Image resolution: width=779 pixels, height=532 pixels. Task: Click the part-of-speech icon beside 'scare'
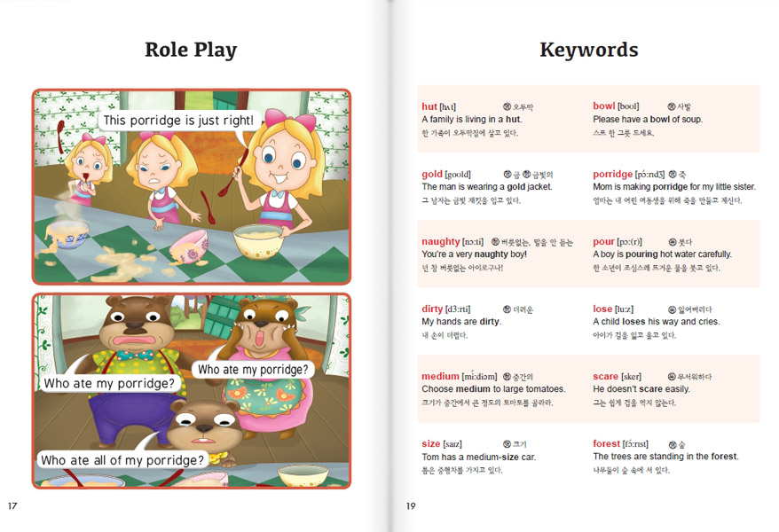click(x=673, y=377)
